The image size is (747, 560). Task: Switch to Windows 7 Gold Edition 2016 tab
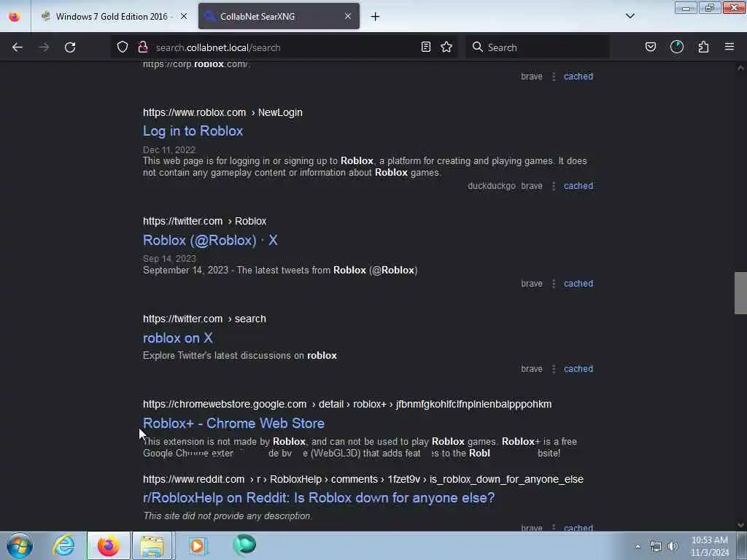tap(113, 16)
